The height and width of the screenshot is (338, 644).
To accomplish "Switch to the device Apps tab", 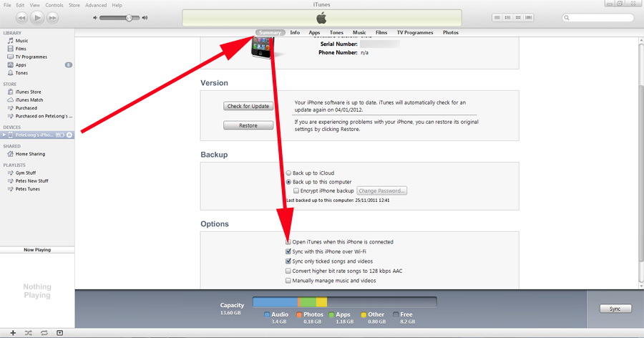I will [x=314, y=32].
